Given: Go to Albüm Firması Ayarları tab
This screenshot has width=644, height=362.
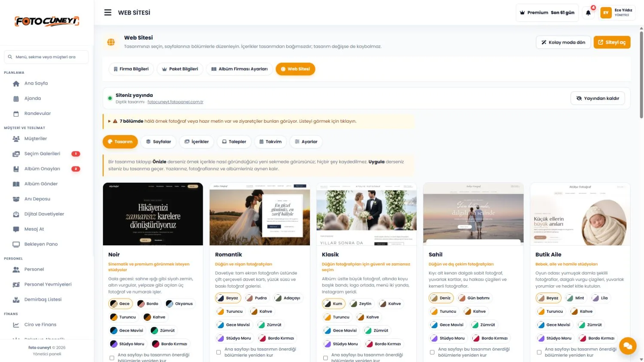Looking at the screenshot, I should (x=239, y=69).
